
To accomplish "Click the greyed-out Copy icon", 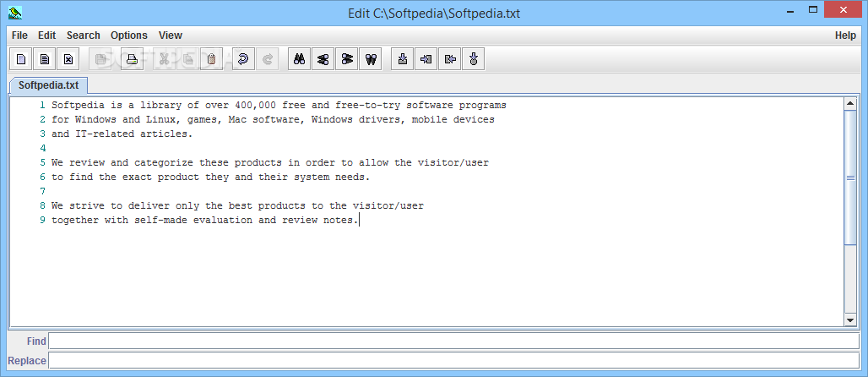I will pyautogui.click(x=188, y=59).
